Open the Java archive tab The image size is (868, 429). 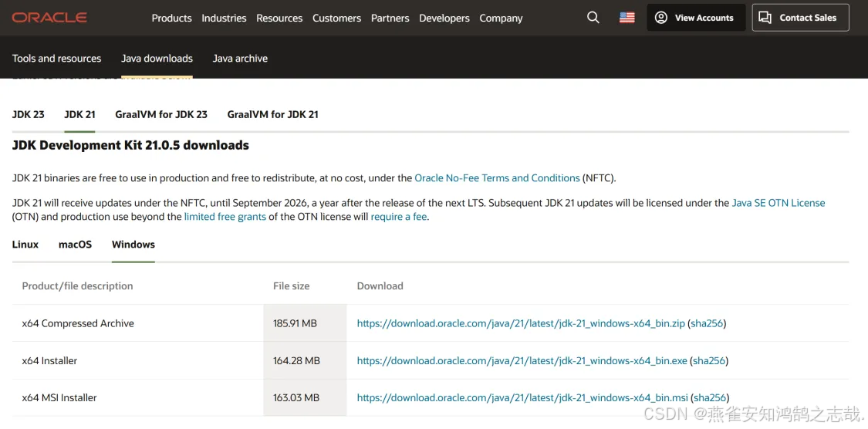pos(240,58)
